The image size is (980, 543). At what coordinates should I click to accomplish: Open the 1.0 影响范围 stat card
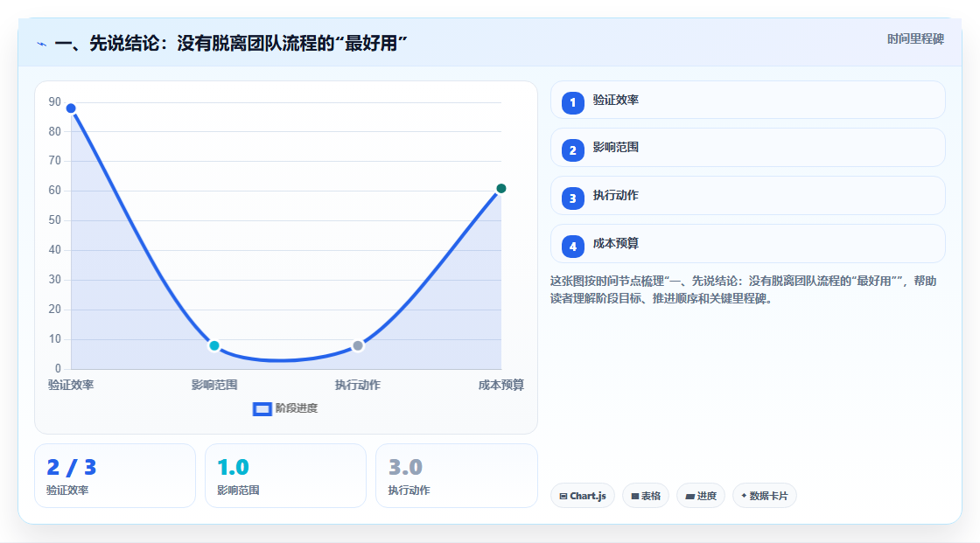click(285, 476)
